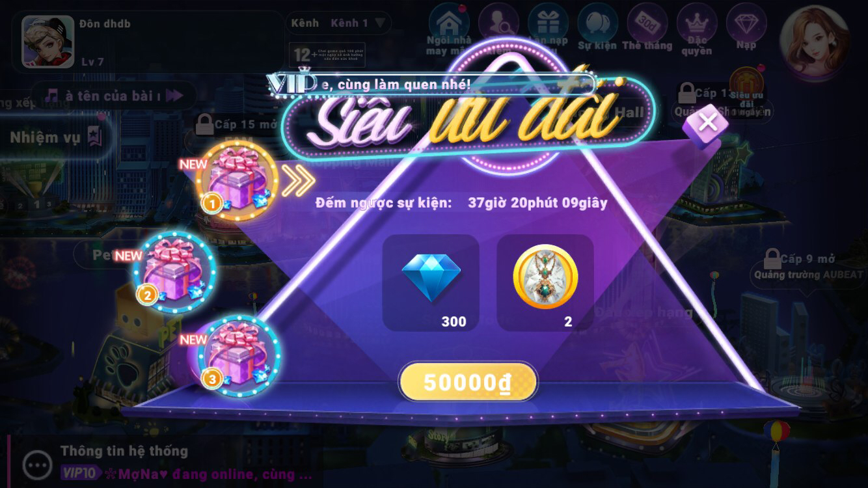Open the chat bubble icon
This screenshot has height=488, width=868.
(37, 465)
